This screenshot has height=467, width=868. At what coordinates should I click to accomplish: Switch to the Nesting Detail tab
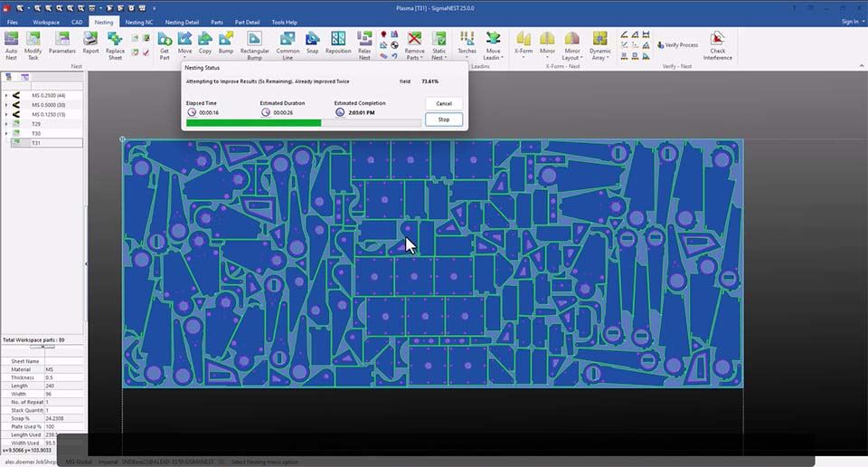pos(182,22)
